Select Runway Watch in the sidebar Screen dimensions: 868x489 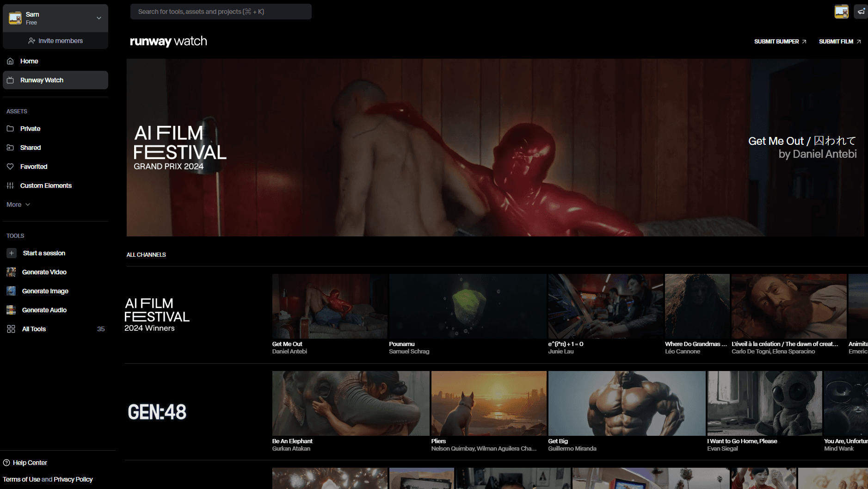55,80
